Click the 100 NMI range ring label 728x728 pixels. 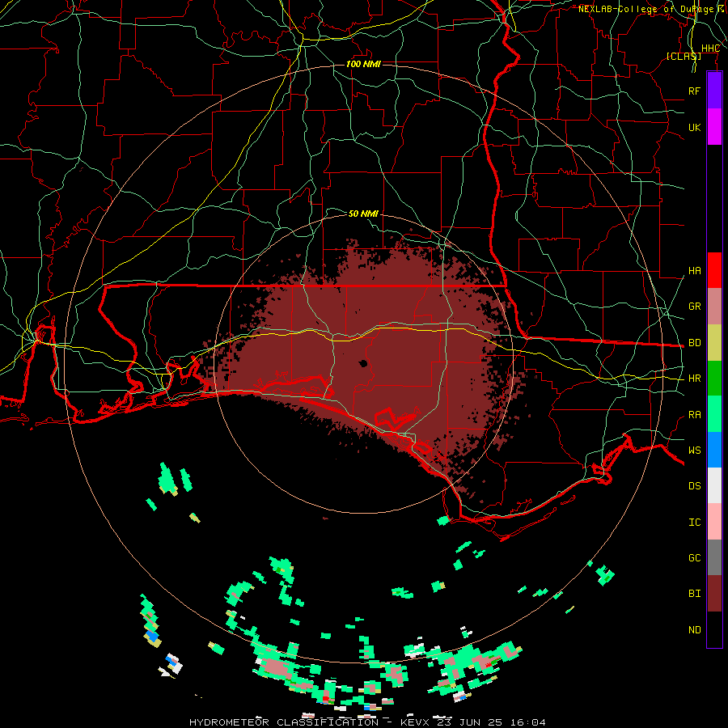363,64
